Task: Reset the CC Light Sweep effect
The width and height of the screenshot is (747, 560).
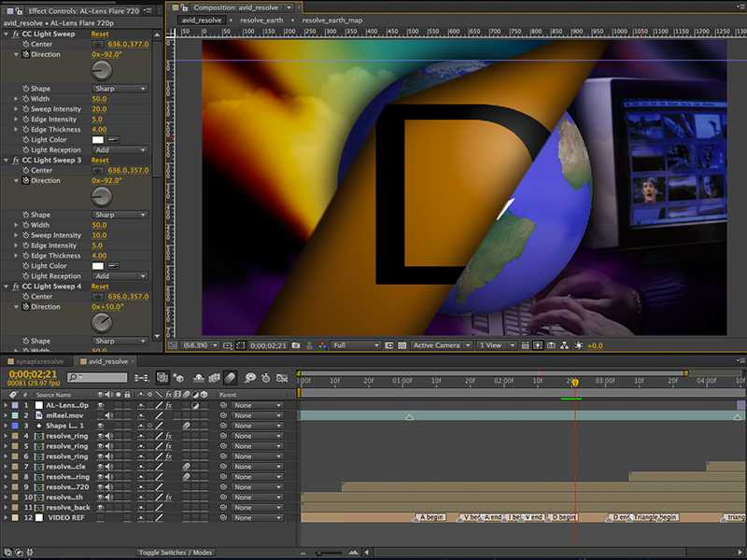Action: [x=100, y=34]
